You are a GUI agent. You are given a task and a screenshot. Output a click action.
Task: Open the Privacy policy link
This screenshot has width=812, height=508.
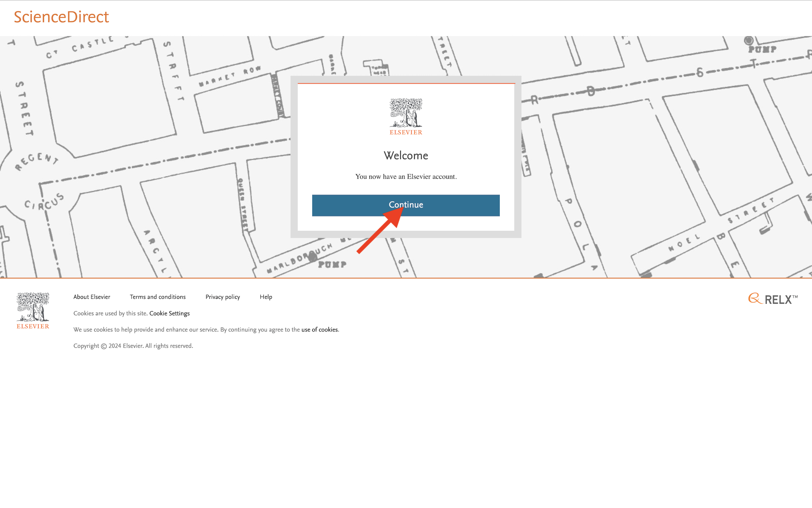coord(222,297)
